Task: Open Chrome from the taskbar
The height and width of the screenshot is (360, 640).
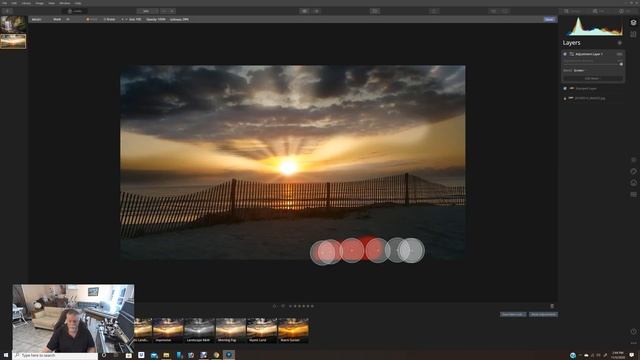Action: [x=216, y=356]
